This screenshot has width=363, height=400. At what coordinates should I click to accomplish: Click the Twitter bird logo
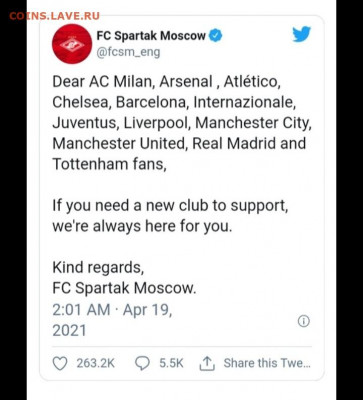pyautogui.click(x=302, y=34)
